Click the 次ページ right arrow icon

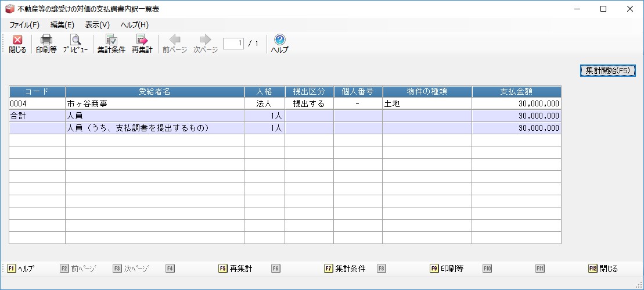pos(205,40)
